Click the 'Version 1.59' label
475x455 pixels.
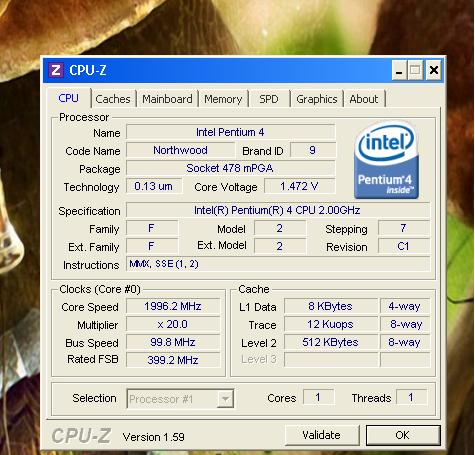tap(154, 437)
